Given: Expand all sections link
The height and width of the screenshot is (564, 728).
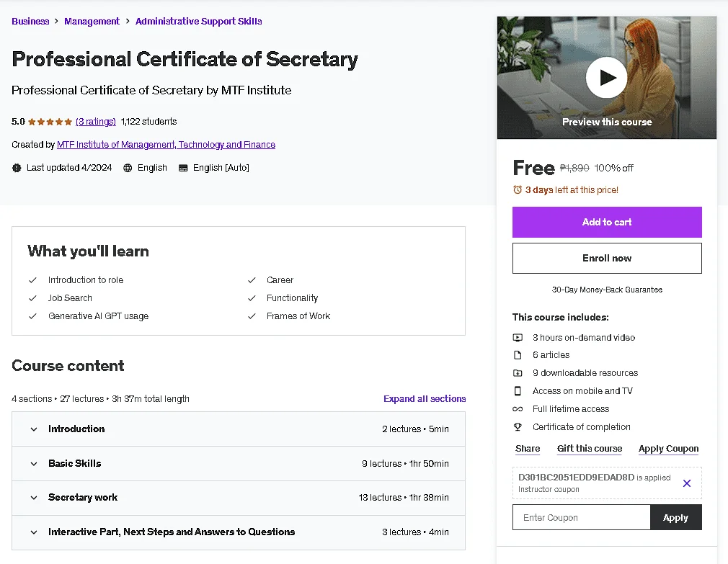Looking at the screenshot, I should (425, 399).
